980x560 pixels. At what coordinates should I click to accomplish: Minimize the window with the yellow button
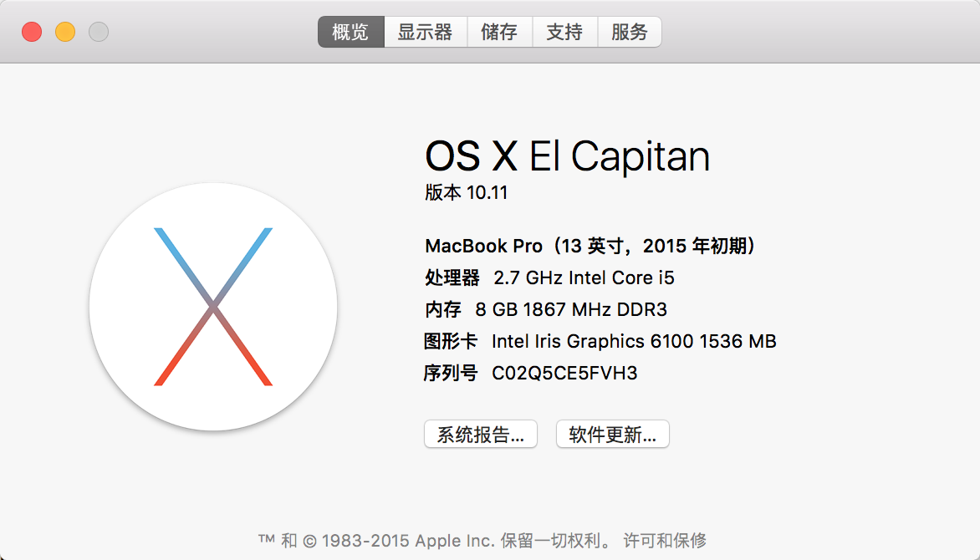[65, 33]
